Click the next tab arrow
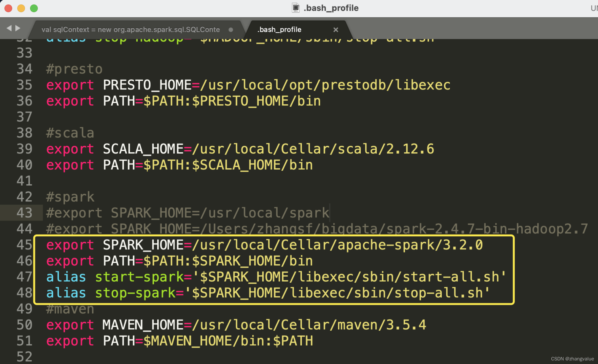 [x=18, y=28]
